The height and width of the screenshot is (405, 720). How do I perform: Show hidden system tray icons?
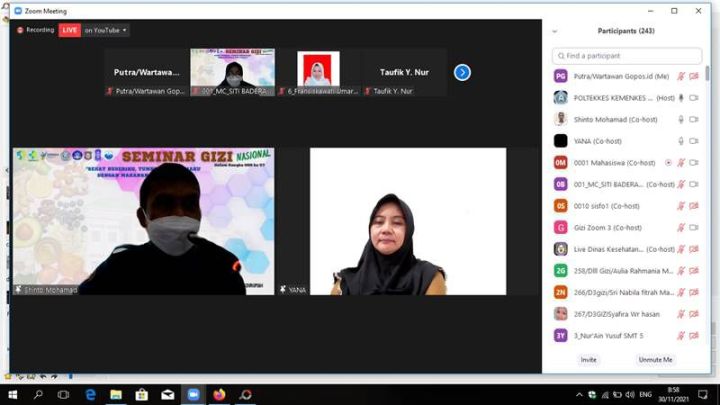click(x=579, y=394)
